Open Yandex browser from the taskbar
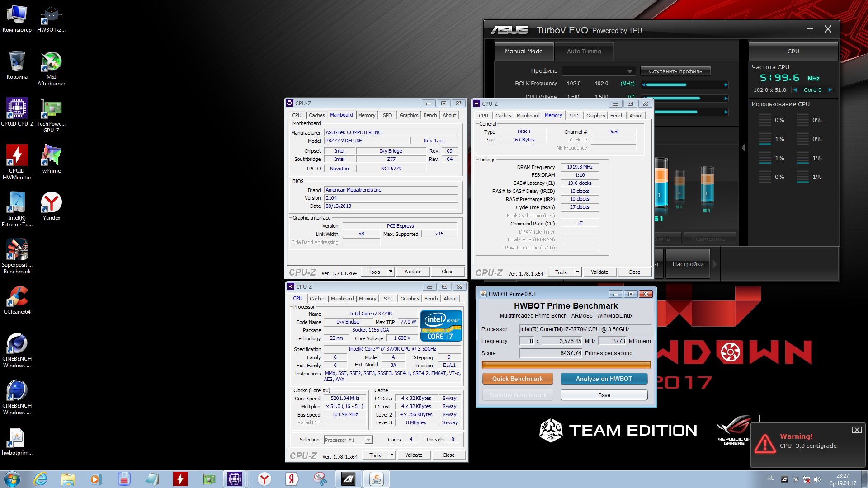This screenshot has width=868, height=488. [x=264, y=479]
